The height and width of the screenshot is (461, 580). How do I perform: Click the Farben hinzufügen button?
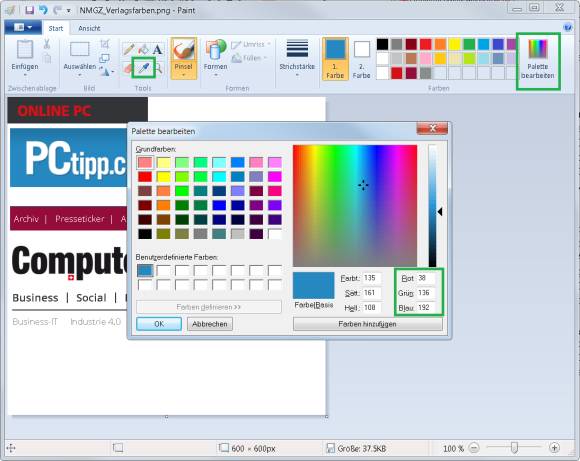368,324
